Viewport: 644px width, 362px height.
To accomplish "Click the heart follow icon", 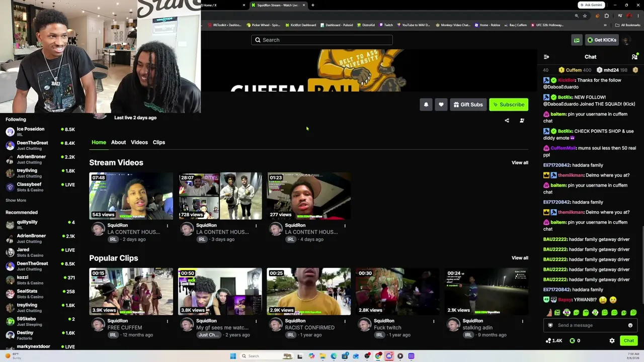I will point(441,105).
